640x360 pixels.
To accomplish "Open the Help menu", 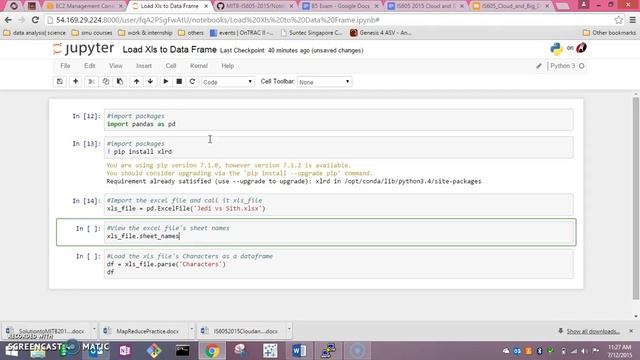I will click(x=227, y=66).
